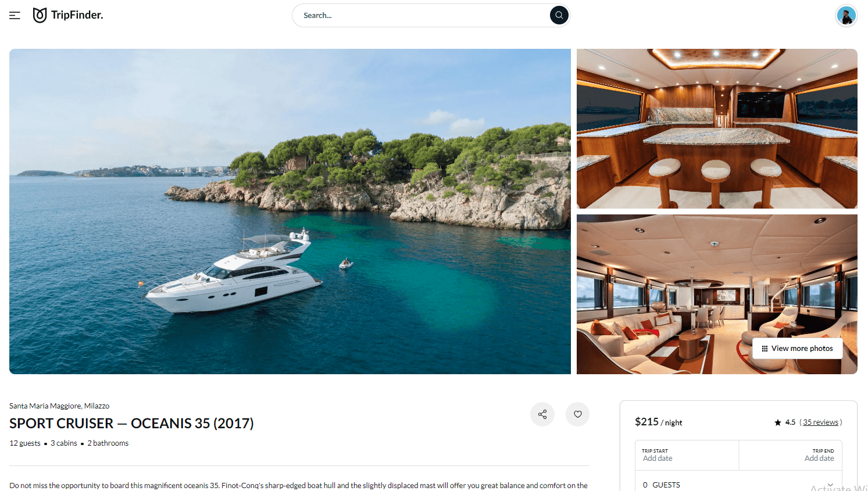The image size is (868, 491).
Task: Open the View more photos button
Action: click(798, 349)
